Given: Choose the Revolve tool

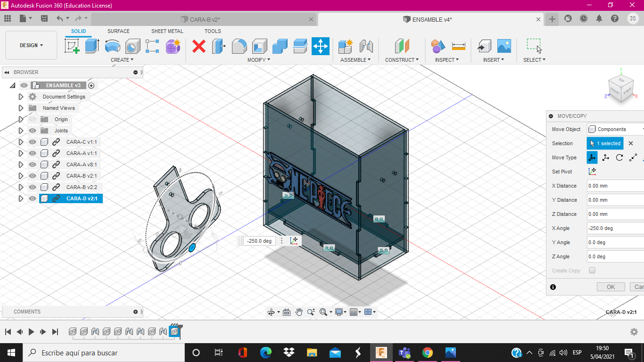Looking at the screenshot, I should pyautogui.click(x=112, y=46).
